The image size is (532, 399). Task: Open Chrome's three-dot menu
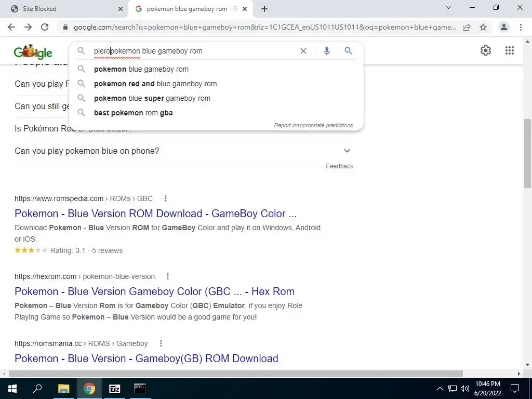click(521, 27)
